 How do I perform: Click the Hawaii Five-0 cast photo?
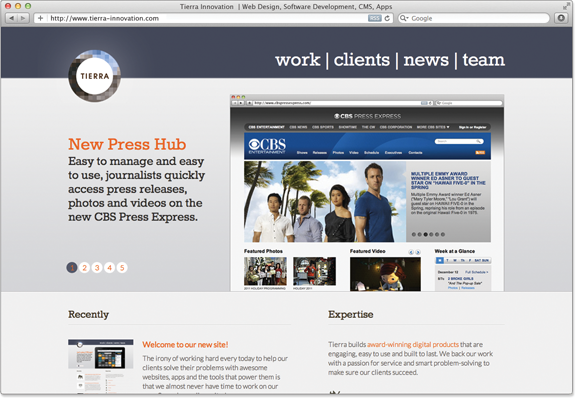tap(325, 201)
